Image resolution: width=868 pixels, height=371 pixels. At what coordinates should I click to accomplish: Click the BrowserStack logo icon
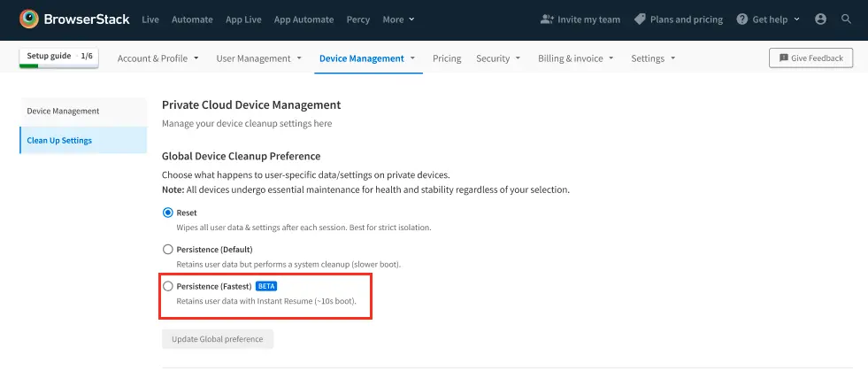[x=29, y=19]
